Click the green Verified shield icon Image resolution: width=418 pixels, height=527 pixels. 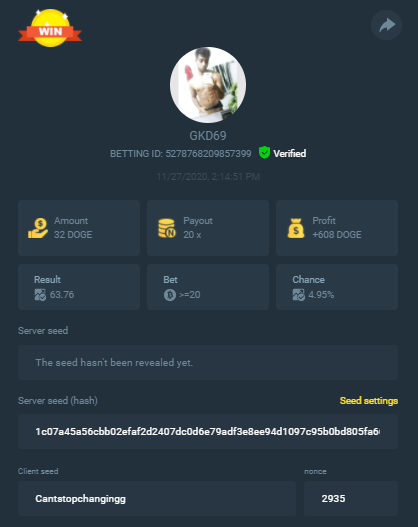[264, 153]
